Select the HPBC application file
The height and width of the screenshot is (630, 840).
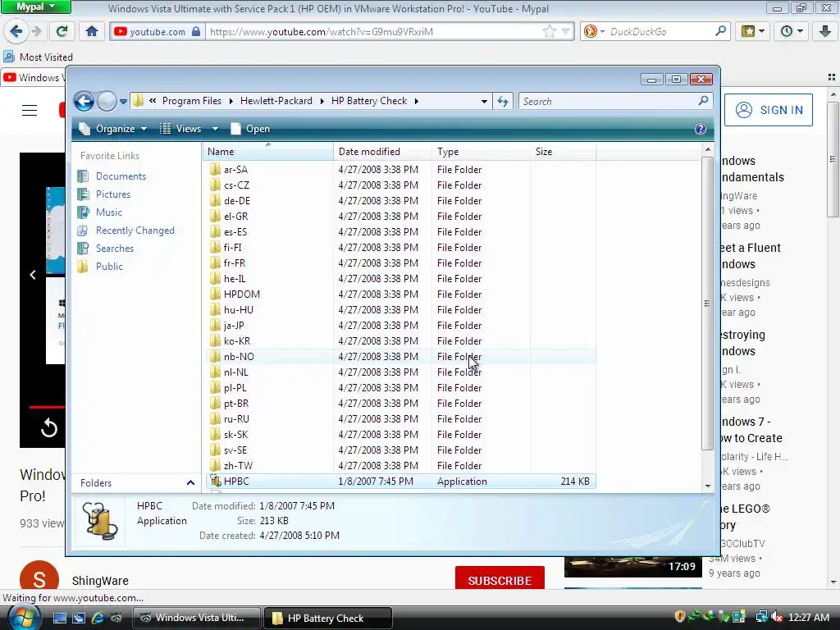pos(400,481)
